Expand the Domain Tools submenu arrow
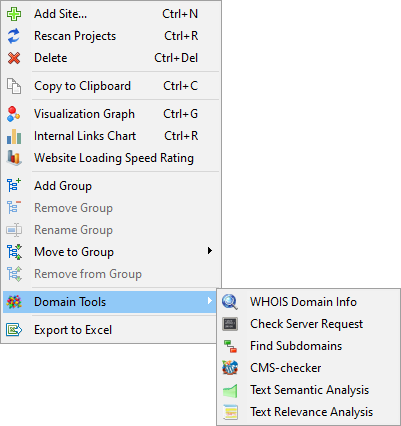Viewport: 401px width, 426px height. [209, 301]
